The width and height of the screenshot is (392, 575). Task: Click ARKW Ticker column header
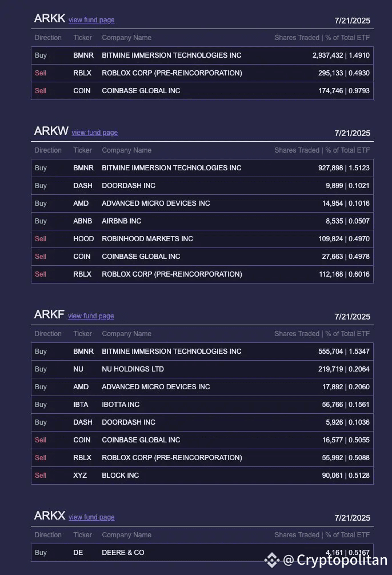tap(82, 150)
